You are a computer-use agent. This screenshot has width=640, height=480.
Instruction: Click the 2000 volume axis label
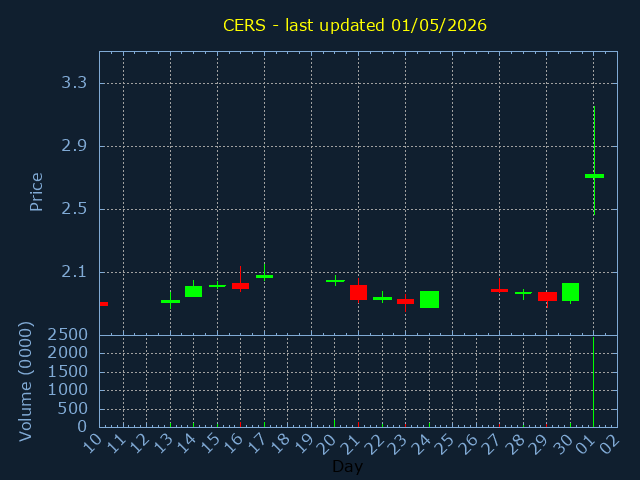(68, 353)
